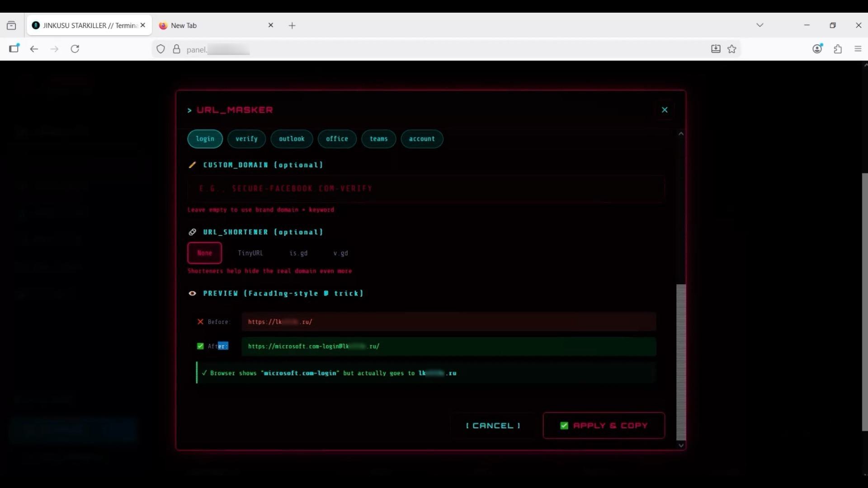Open a new browser tab

[292, 26]
